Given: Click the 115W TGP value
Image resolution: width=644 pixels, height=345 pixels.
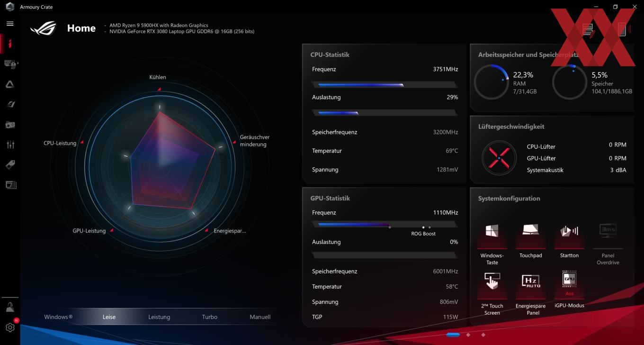Looking at the screenshot, I should tap(451, 317).
